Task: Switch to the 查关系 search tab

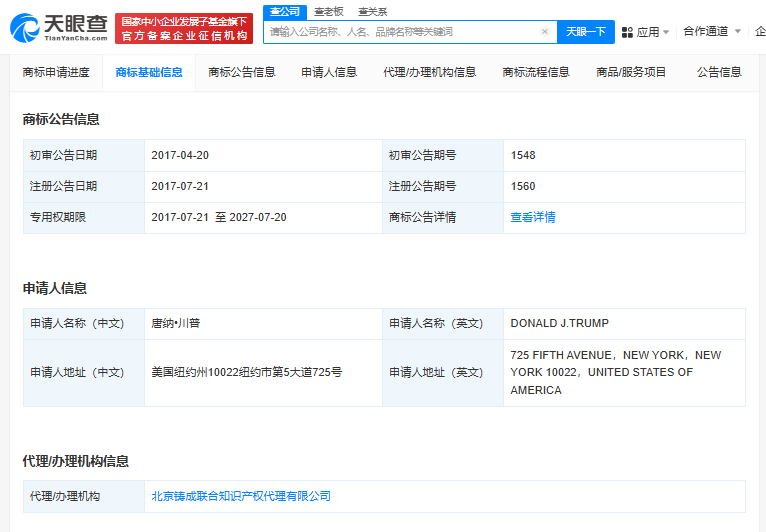Action: (372, 12)
